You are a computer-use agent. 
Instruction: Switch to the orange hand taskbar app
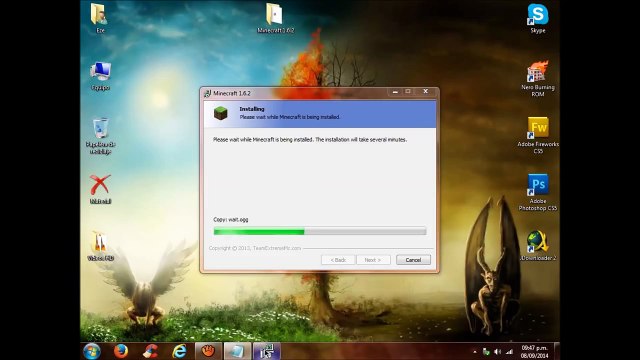[208, 351]
